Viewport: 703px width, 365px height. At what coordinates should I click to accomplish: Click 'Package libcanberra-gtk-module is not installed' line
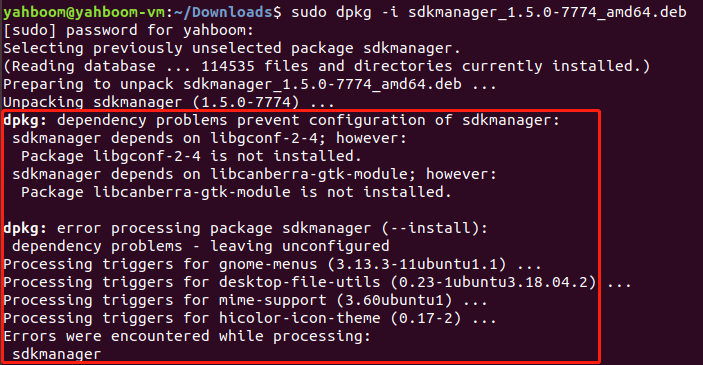tap(236, 192)
